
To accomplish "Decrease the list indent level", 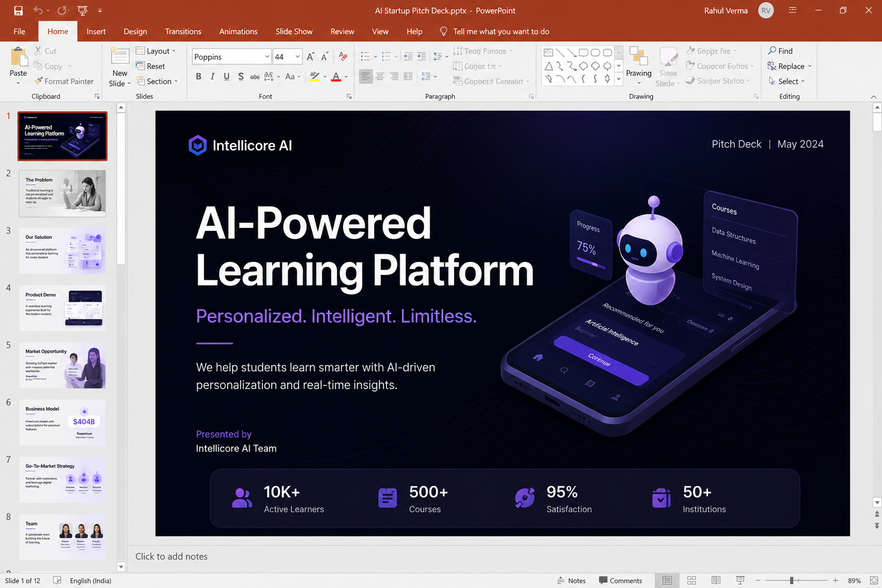I will pyautogui.click(x=408, y=56).
